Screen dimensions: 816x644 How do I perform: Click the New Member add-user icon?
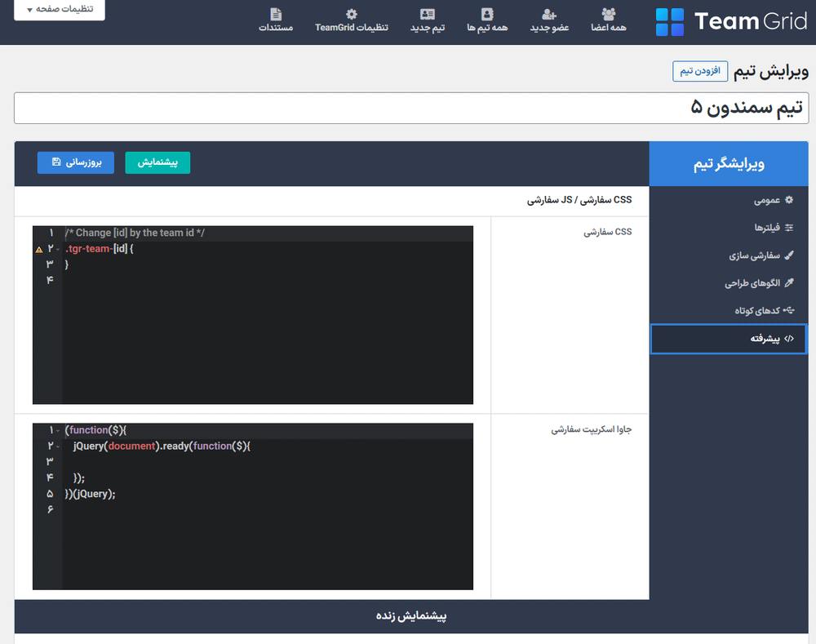(x=549, y=14)
